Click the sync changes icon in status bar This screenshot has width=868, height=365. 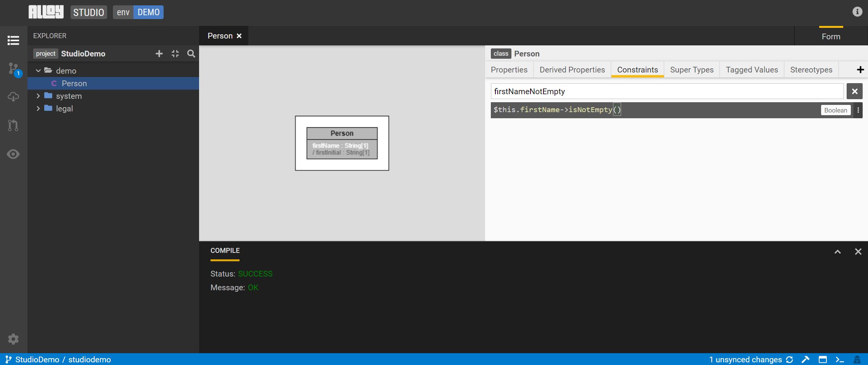coord(789,360)
